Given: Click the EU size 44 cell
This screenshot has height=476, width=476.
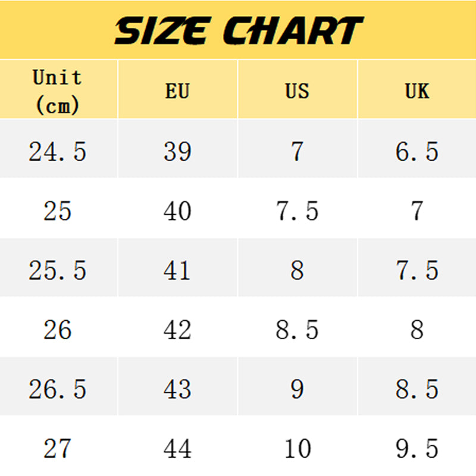Looking at the screenshot, I should click(177, 446).
